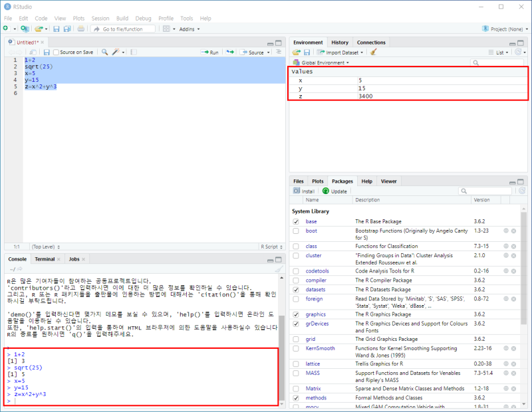Click the Go to file/function field

tap(124, 29)
